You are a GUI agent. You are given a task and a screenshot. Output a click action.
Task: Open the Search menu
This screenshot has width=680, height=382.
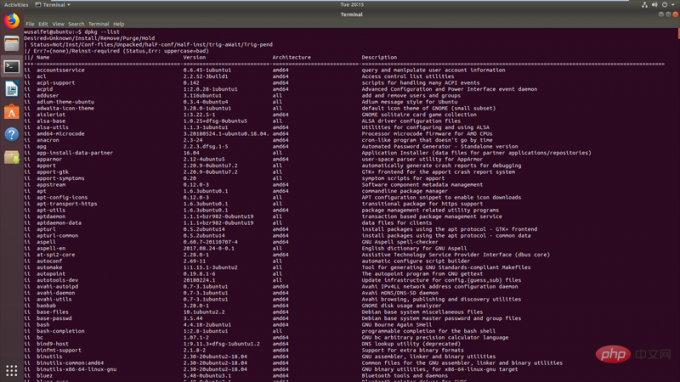tap(76, 24)
